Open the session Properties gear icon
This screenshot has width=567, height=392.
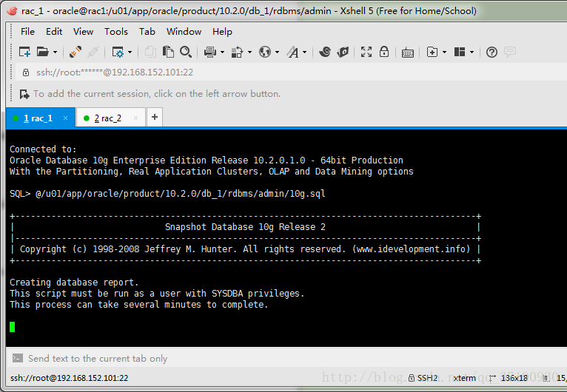click(x=118, y=52)
